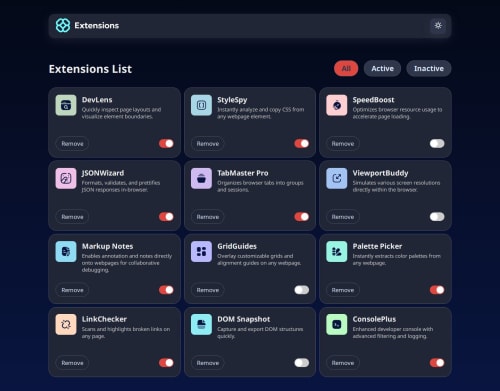Remove the LinkChecker extension

click(x=72, y=363)
